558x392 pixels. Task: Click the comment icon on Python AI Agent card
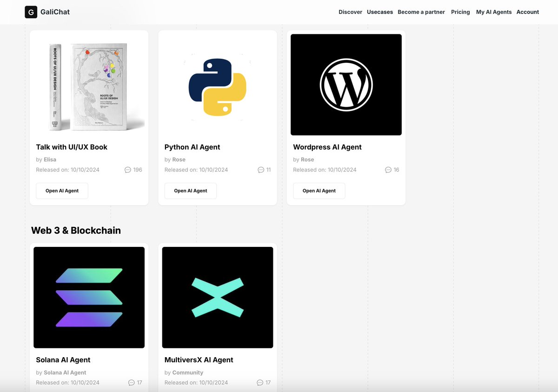(x=261, y=170)
